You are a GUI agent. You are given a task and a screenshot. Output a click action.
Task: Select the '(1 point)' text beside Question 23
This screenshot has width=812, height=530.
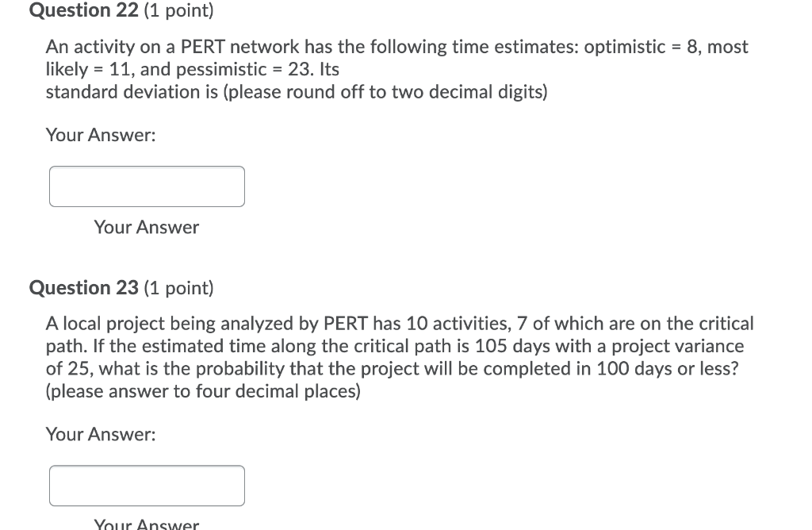[178, 288]
